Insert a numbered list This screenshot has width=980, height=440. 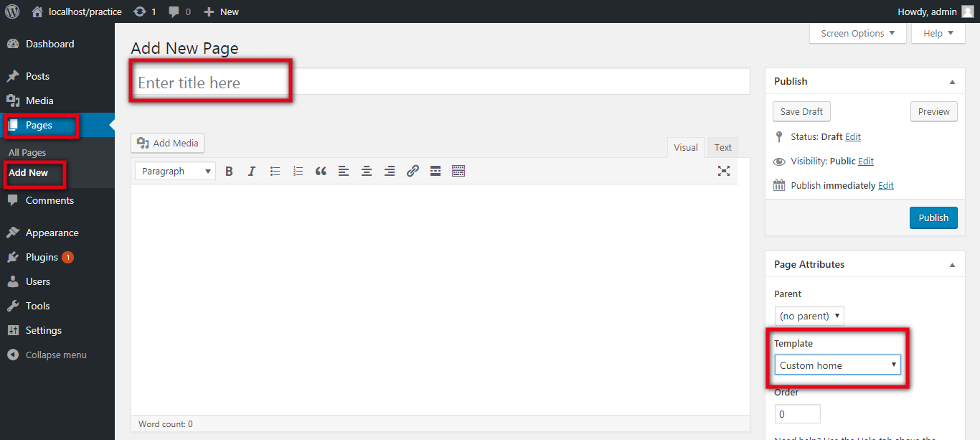[x=298, y=172]
